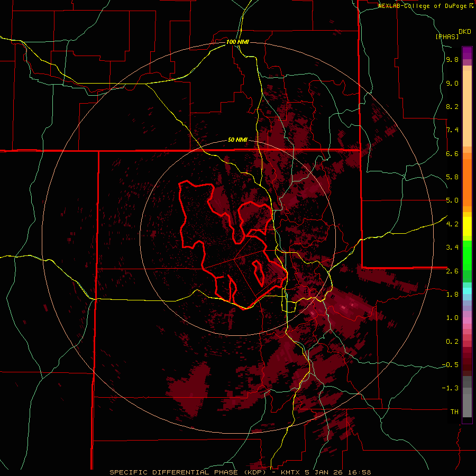Viewport: 476px width, 476px height.
Task: Click the KMTX station identifier in the caption
Action: 290,472
